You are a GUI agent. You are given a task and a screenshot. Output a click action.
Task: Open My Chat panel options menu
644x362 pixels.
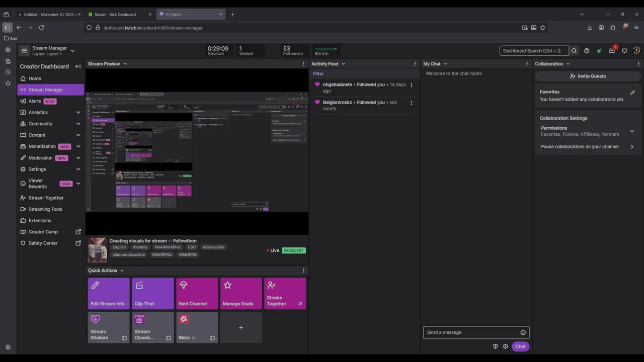point(527,64)
